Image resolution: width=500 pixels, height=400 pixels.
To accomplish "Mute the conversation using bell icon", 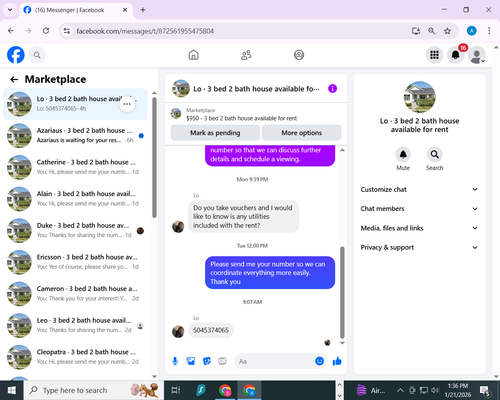I will click(x=403, y=154).
